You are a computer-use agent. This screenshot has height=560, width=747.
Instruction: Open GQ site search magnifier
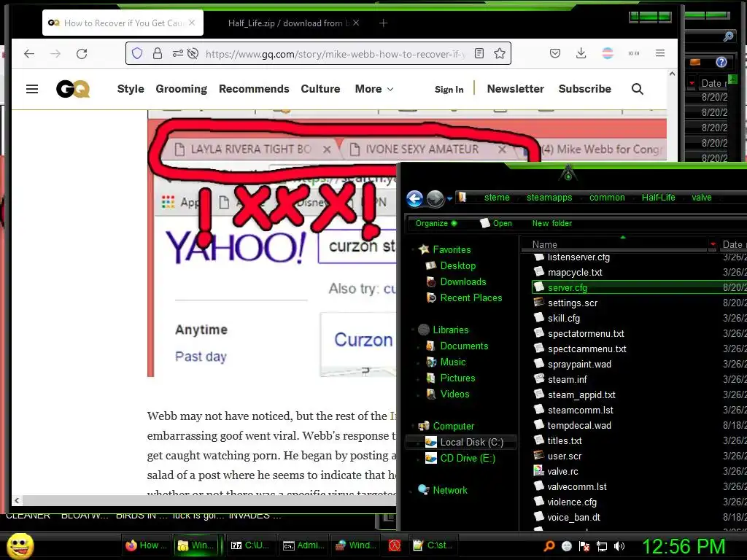[638, 89]
